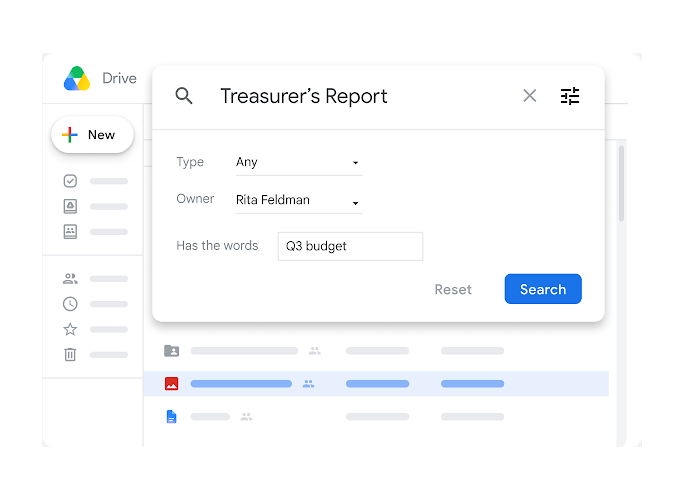Screen dimensions: 684x500
Task: Click shared people icon on folder row
Action: point(315,350)
